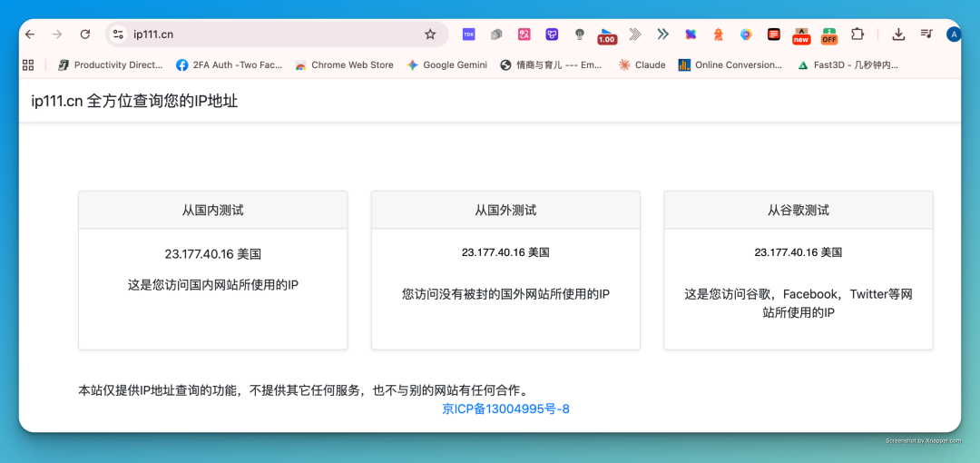Open the Google Gemini bookmark
980x463 pixels.
coord(446,64)
